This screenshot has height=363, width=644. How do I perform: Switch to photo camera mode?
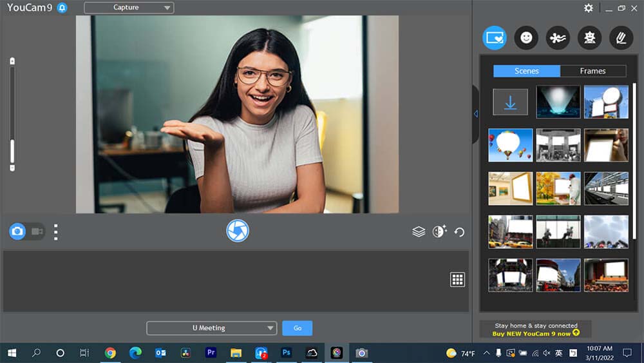coord(17,231)
